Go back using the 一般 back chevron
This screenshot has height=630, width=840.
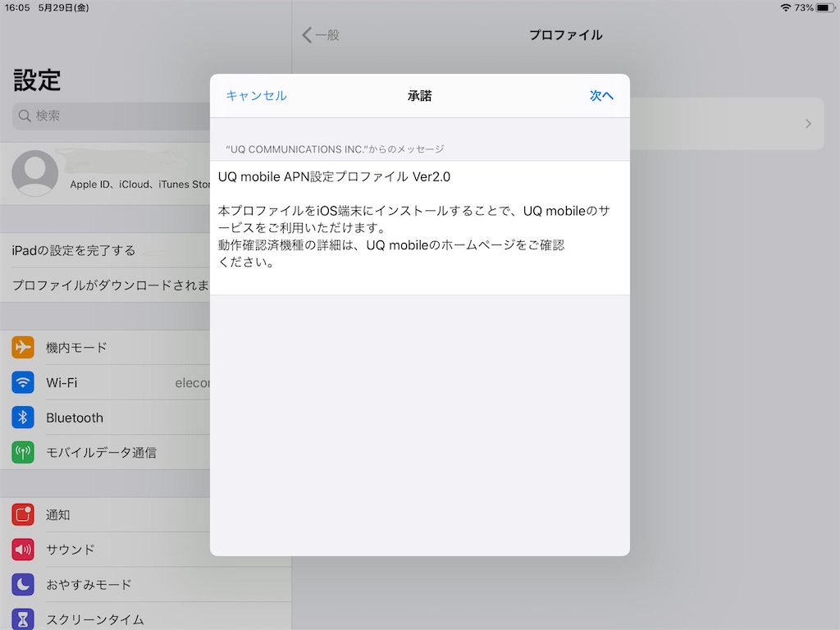pyautogui.click(x=321, y=35)
